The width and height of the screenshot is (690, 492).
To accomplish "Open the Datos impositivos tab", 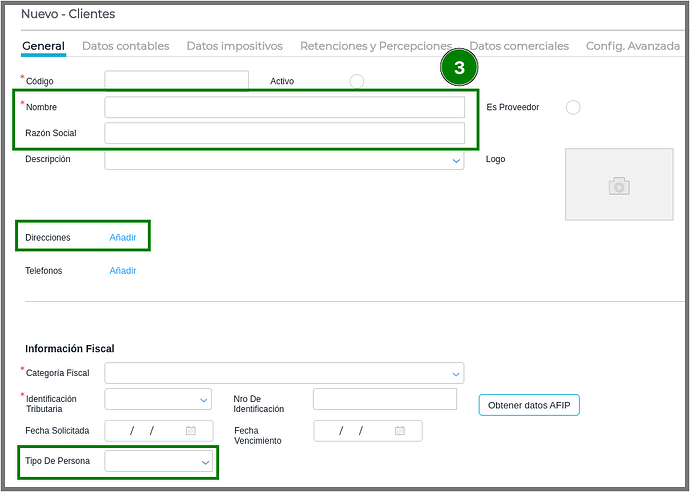I will point(234,46).
